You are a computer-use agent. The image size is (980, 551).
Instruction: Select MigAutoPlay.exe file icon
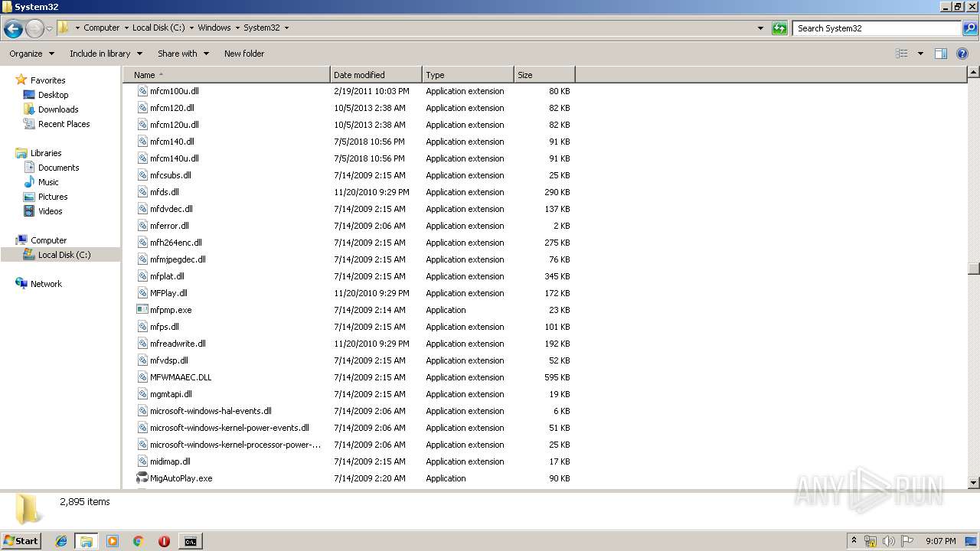(x=142, y=478)
